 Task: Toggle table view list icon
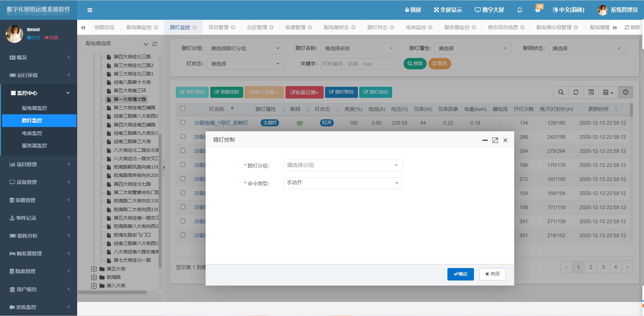coord(591,92)
